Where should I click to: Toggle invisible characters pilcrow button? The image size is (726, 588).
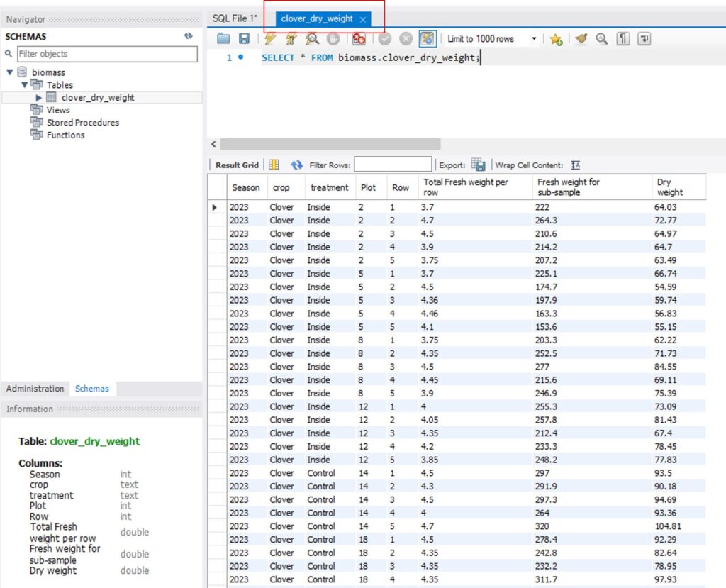(x=623, y=39)
